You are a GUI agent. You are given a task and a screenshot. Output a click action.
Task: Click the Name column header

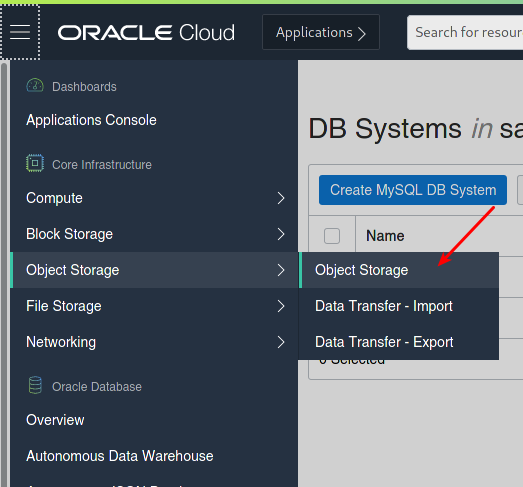[x=385, y=236]
